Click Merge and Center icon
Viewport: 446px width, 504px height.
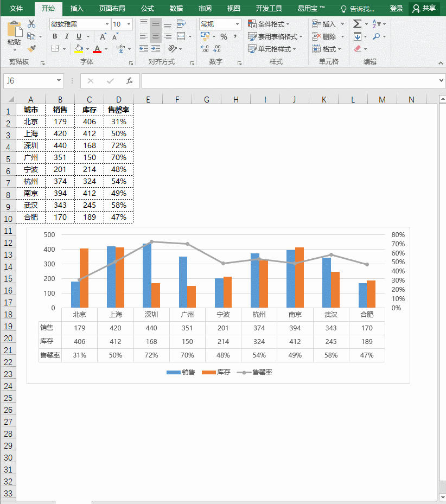(x=181, y=36)
